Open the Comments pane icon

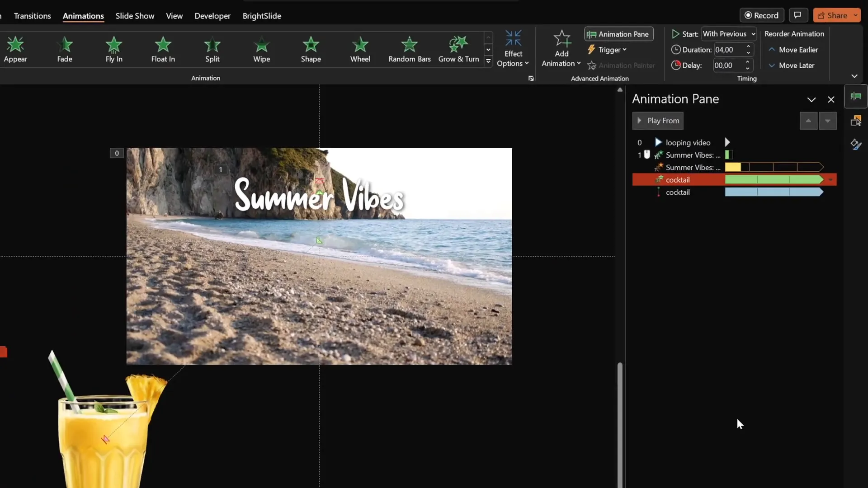click(x=798, y=15)
